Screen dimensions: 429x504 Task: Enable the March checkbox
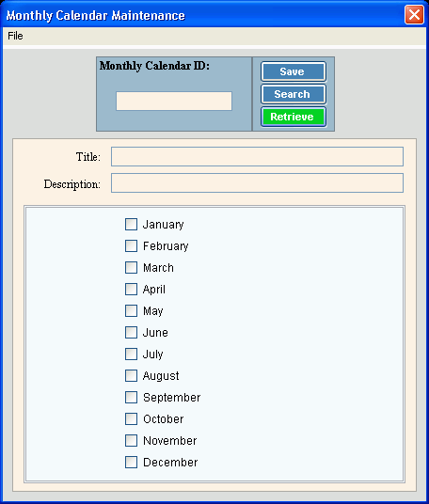(131, 267)
